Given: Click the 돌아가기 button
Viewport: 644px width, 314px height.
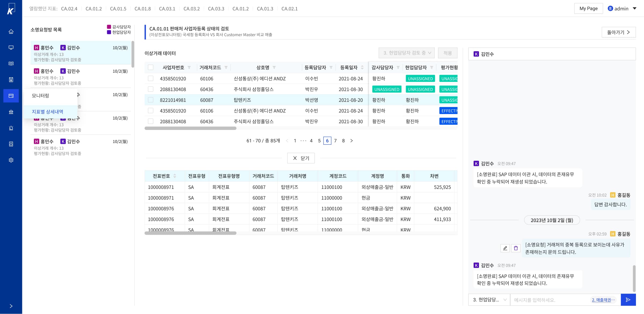Looking at the screenshot, I should 618,32.
